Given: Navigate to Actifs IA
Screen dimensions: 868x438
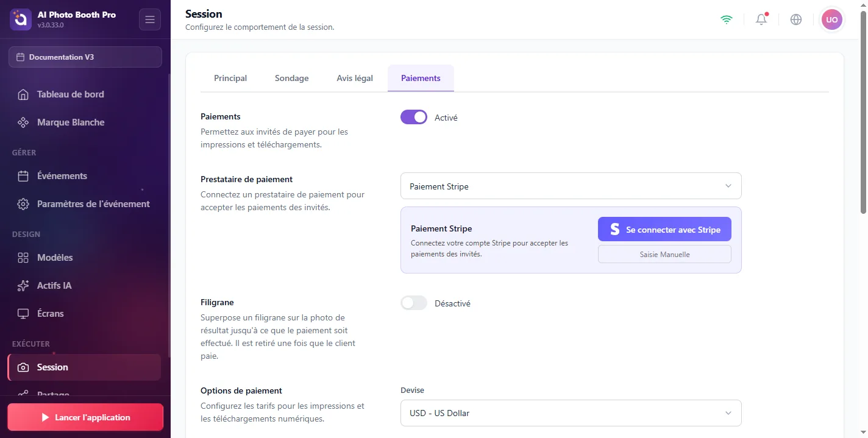Looking at the screenshot, I should coord(84,286).
